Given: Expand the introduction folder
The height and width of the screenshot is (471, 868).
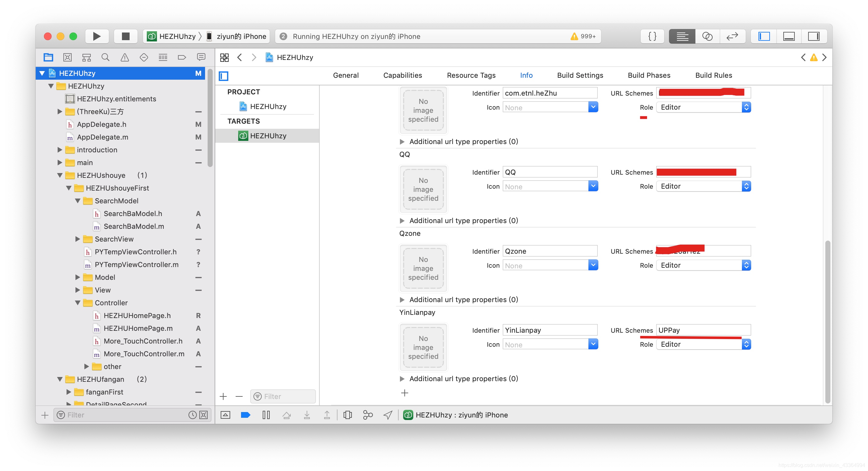Looking at the screenshot, I should tap(60, 150).
